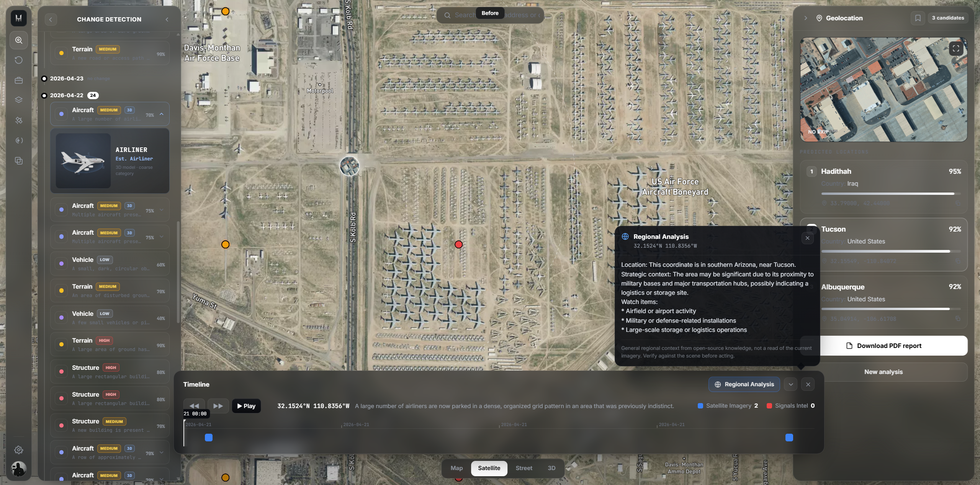Copy the Albuquerque coordinates

pyautogui.click(x=957, y=318)
